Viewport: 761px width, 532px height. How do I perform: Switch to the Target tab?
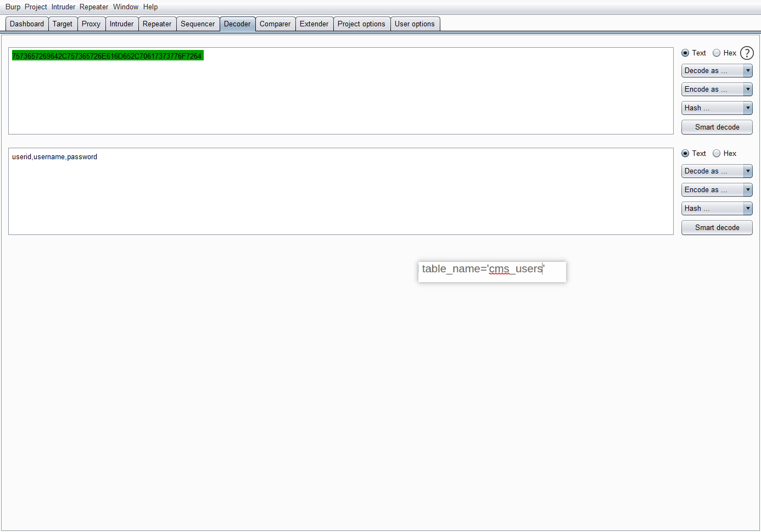click(63, 24)
